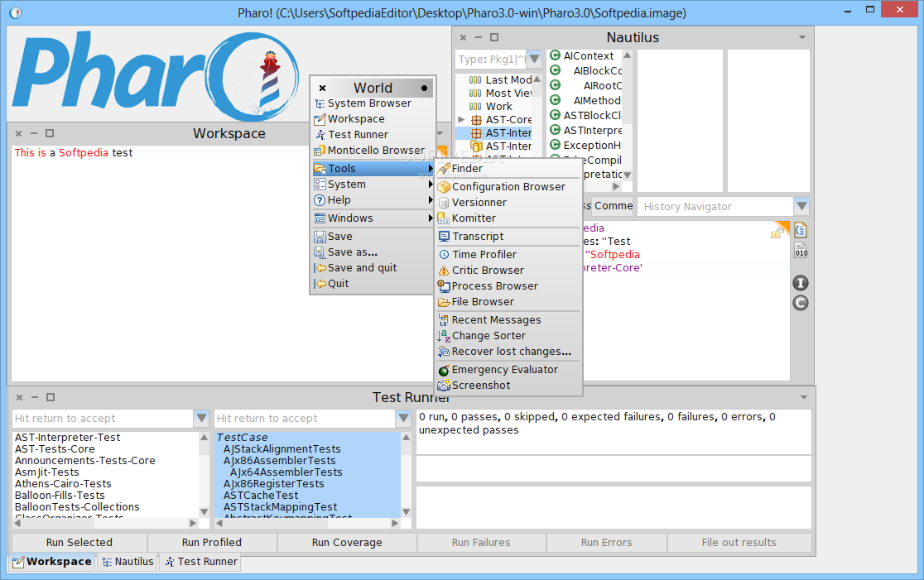Click the Transcript icon
The height and width of the screenshot is (580, 924).
pyautogui.click(x=444, y=237)
